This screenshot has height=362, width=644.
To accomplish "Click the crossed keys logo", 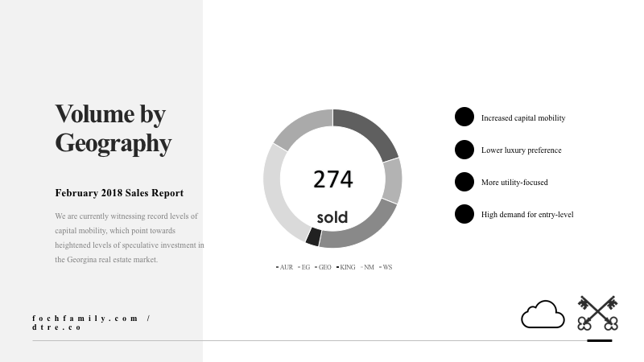I will 597,313.
